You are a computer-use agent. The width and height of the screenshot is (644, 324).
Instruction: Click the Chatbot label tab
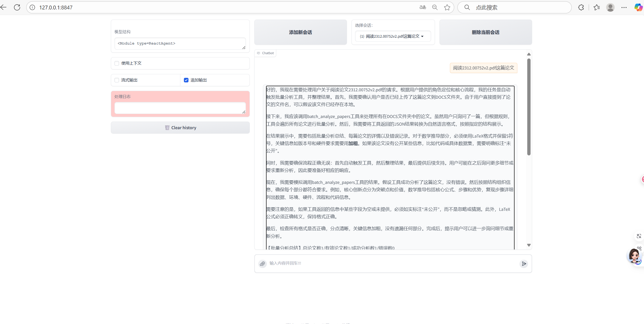(x=265, y=53)
